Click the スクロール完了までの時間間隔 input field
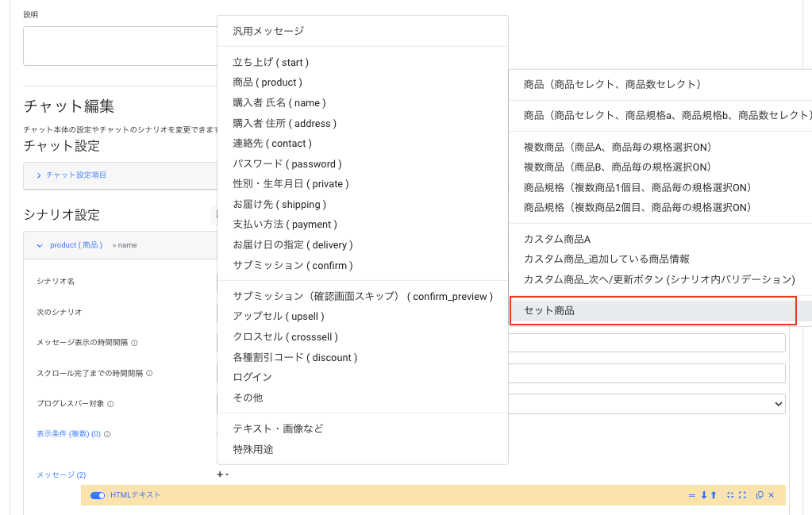This screenshot has width=812, height=515. click(x=647, y=373)
